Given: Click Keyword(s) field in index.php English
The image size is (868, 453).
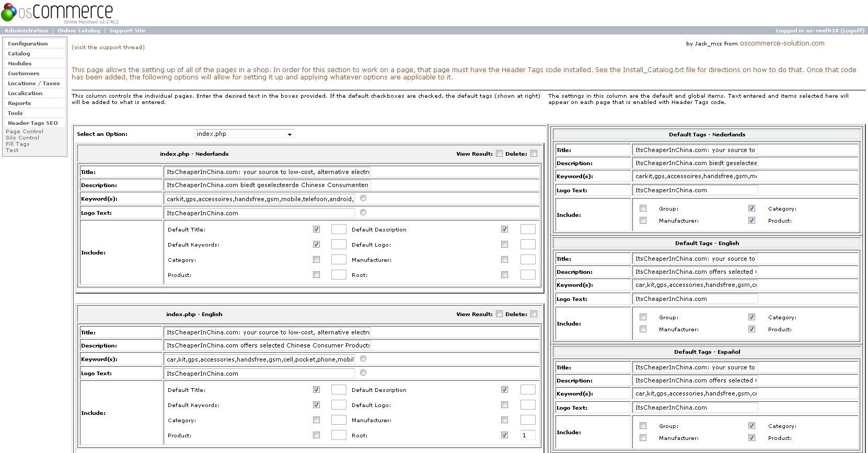Looking at the screenshot, I should click(x=260, y=359).
